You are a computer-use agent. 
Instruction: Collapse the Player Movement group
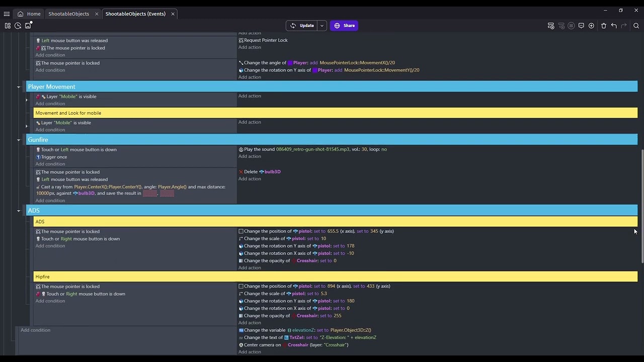click(19, 87)
